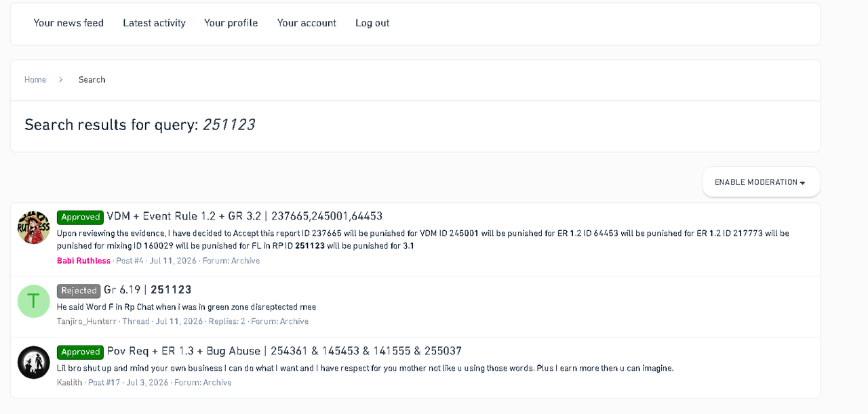Select Log out in navigation
The height and width of the screenshot is (414, 868).
click(x=372, y=23)
